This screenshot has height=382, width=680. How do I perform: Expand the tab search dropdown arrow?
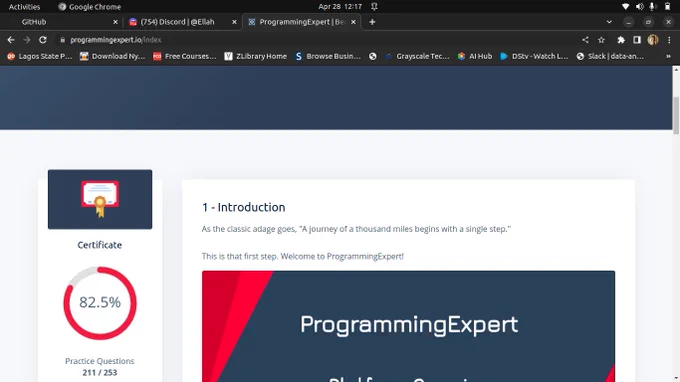[609, 22]
